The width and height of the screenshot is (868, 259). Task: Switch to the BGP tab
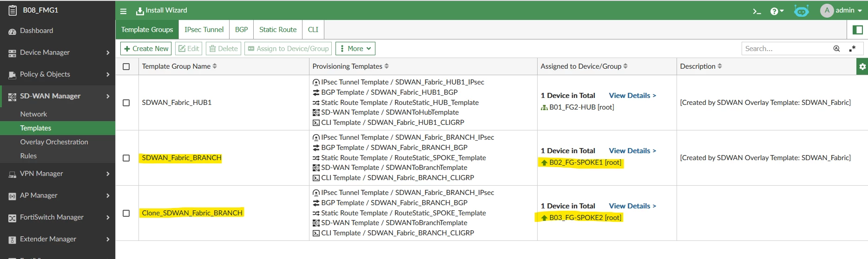tap(241, 29)
